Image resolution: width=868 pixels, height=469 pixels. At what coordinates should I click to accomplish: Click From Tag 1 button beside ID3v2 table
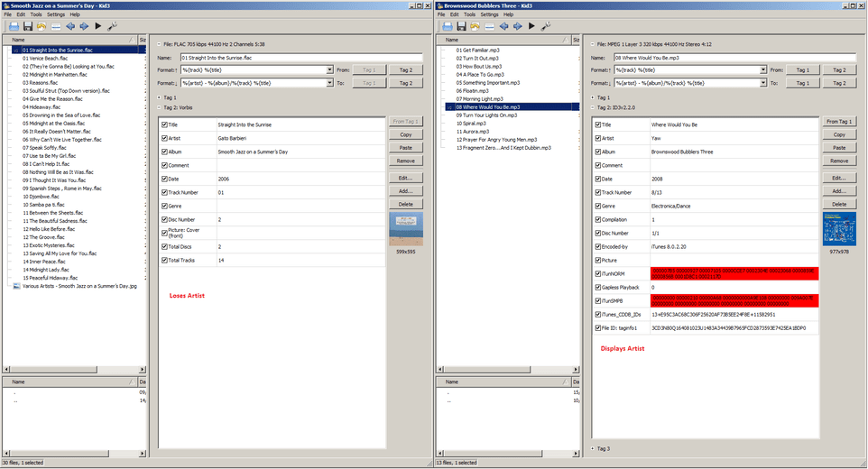[839, 121]
